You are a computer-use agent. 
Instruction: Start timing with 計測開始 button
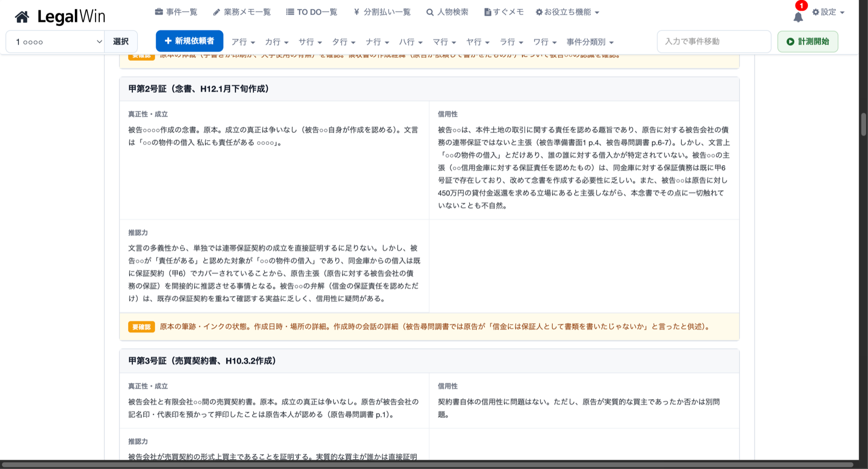808,42
